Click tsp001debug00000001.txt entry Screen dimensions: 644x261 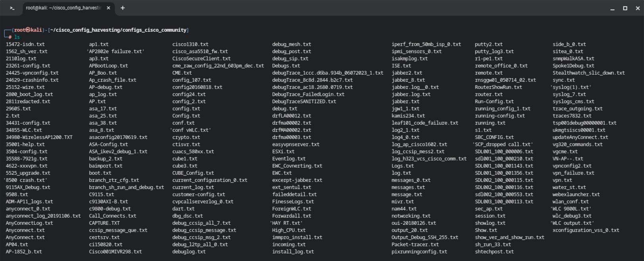[x=585, y=123]
